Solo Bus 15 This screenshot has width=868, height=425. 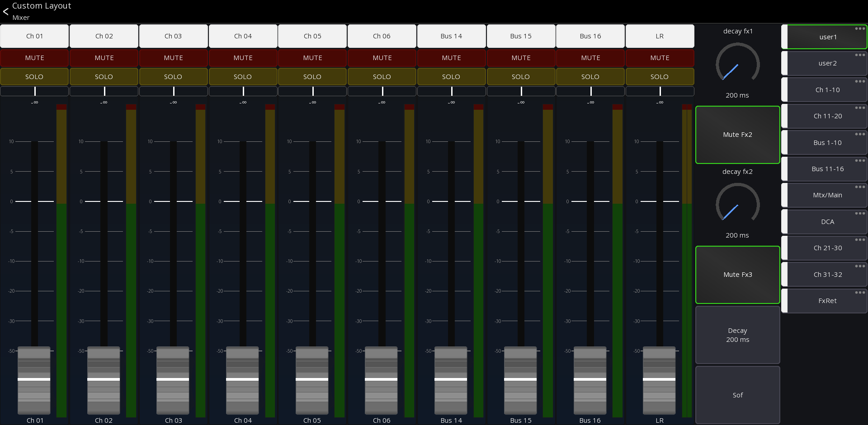[521, 77]
